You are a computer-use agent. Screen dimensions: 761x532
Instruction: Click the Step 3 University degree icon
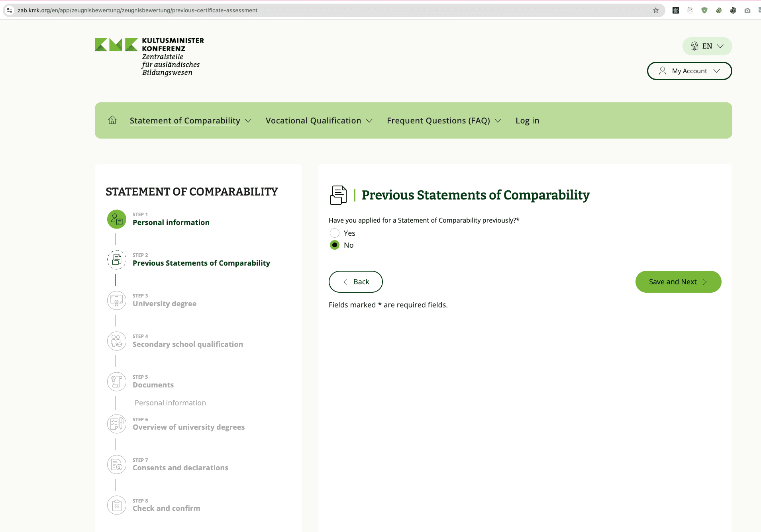pos(117,301)
